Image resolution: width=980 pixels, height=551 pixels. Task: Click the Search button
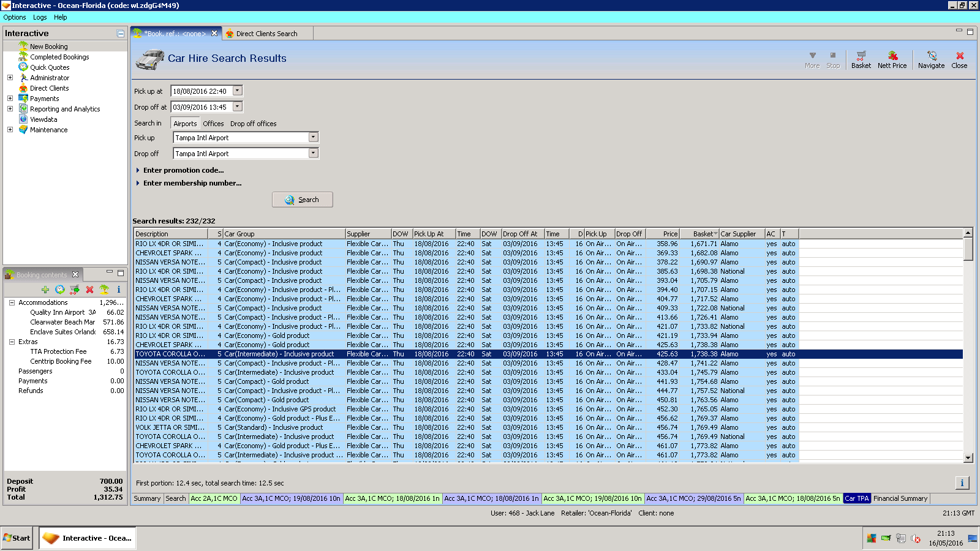point(303,200)
